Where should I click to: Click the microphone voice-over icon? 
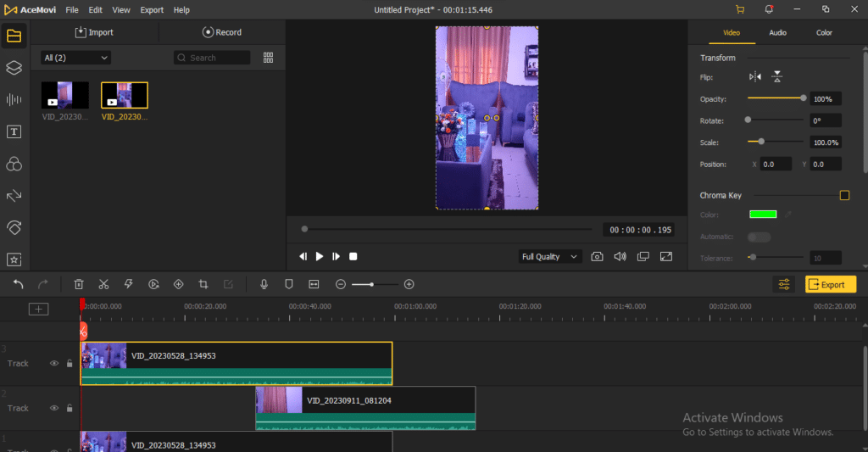pyautogui.click(x=264, y=284)
